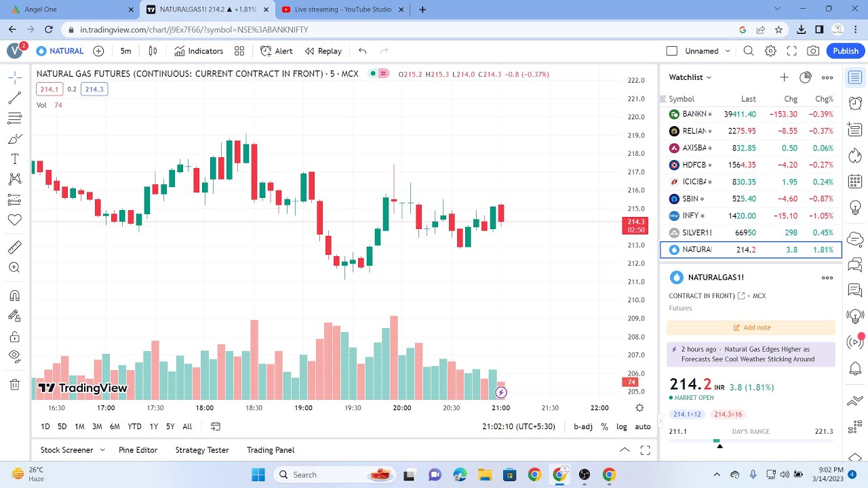
Task: Expand the bottom panel chevron
Action: [x=625, y=450]
